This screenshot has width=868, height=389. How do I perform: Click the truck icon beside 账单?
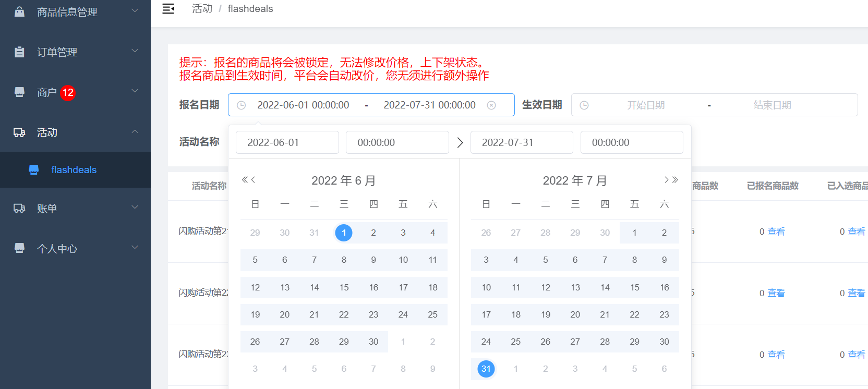coord(19,208)
